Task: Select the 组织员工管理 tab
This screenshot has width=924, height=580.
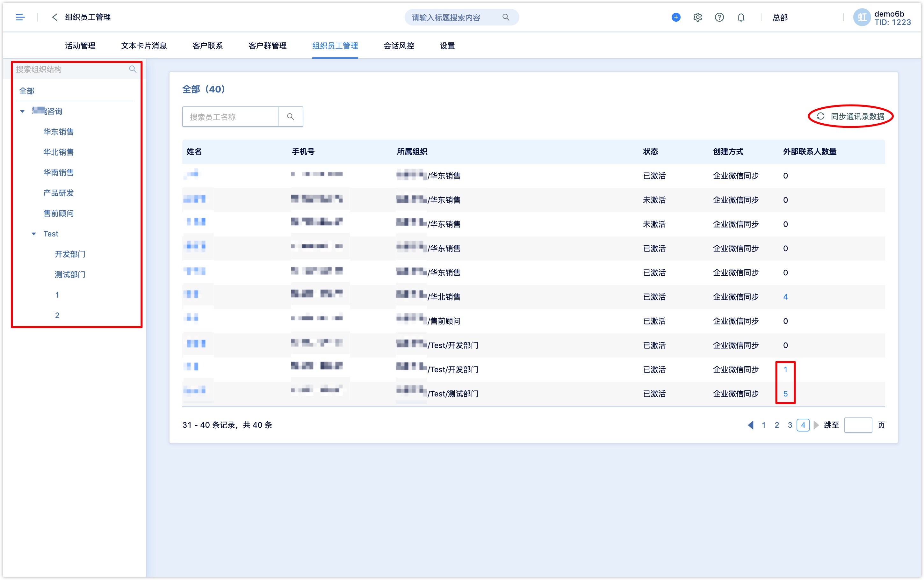Action: [x=335, y=46]
